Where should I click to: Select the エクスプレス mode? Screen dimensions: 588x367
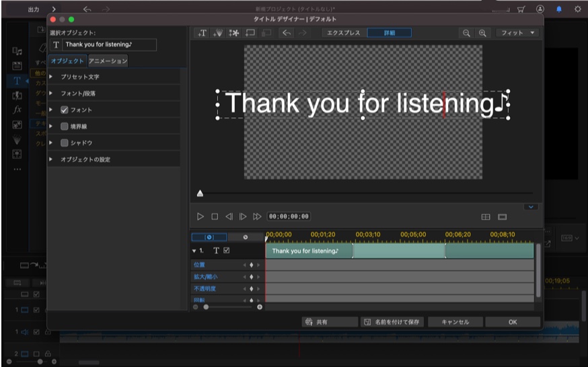pyautogui.click(x=344, y=33)
